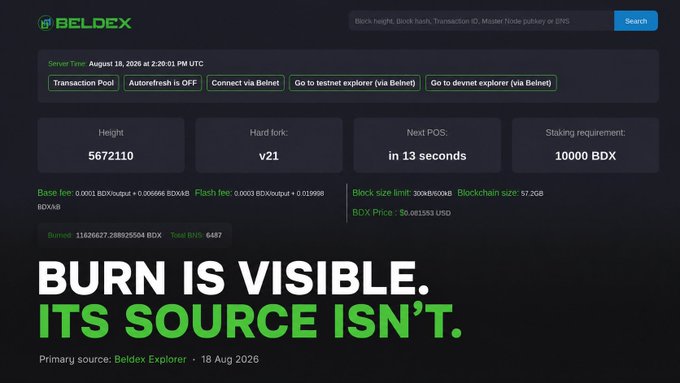Viewport: 680px width, 383px height.
Task: Click the Burned amount 11626627.288925504 BDX
Action: point(118,235)
